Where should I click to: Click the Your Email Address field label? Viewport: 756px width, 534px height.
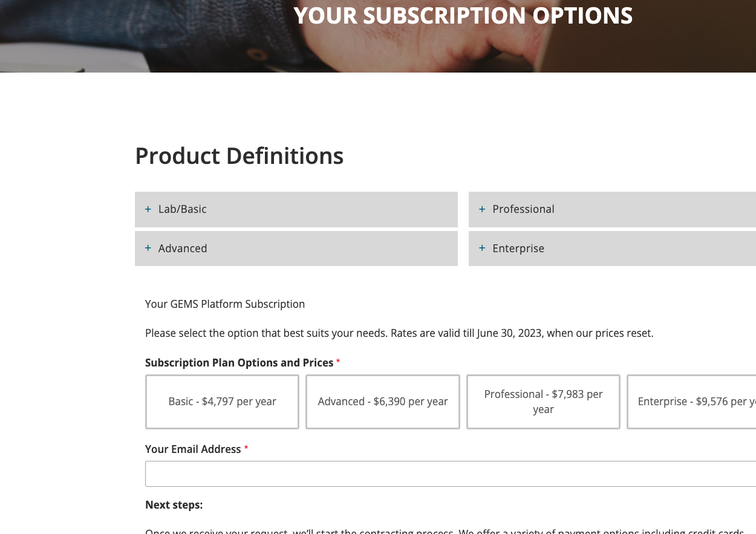point(193,449)
